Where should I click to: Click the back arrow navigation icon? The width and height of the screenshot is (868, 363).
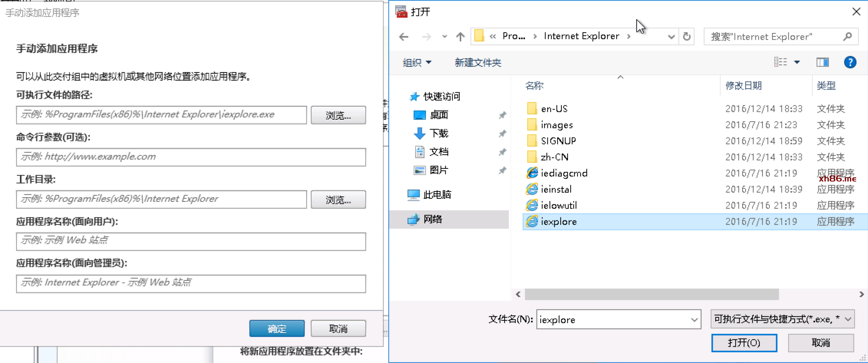click(404, 37)
